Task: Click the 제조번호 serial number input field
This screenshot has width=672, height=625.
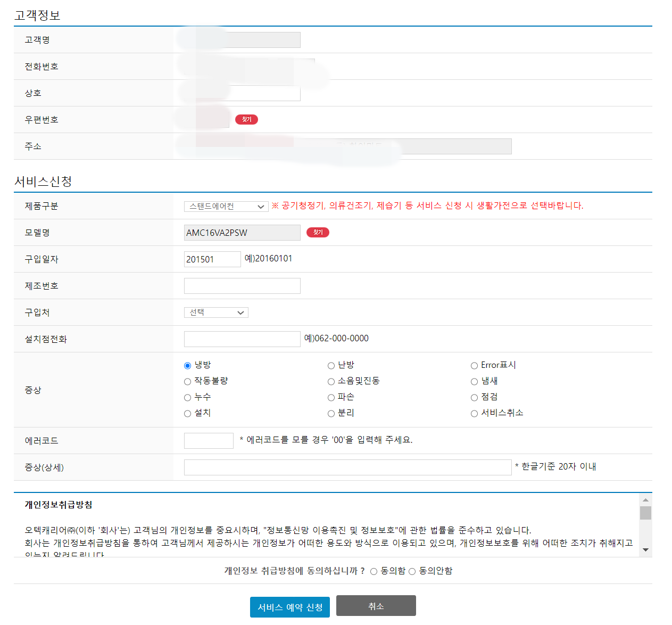Action: (242, 285)
